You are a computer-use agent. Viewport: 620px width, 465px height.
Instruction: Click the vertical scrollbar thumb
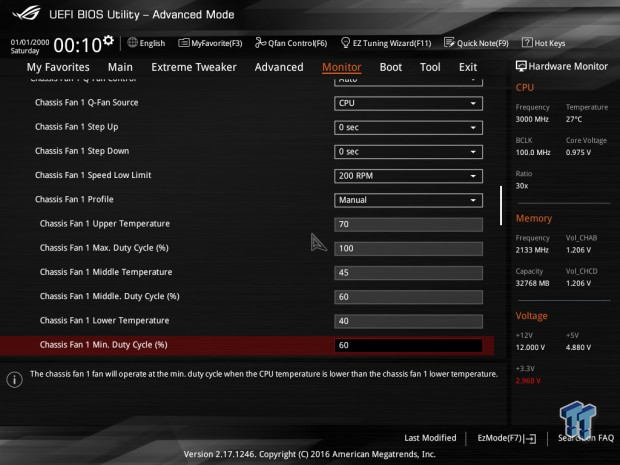coord(501,206)
